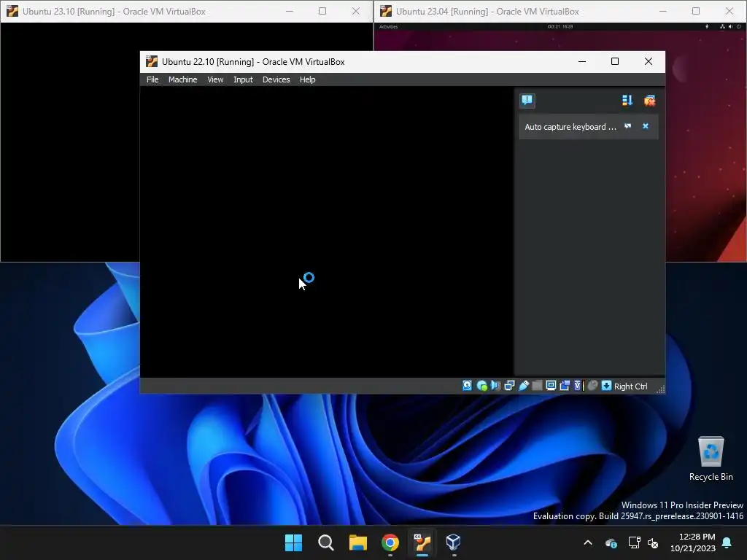Minimize the Ubuntu 23.10 VirtualBox window
Viewport: 747px width, 560px height.
coord(289,11)
